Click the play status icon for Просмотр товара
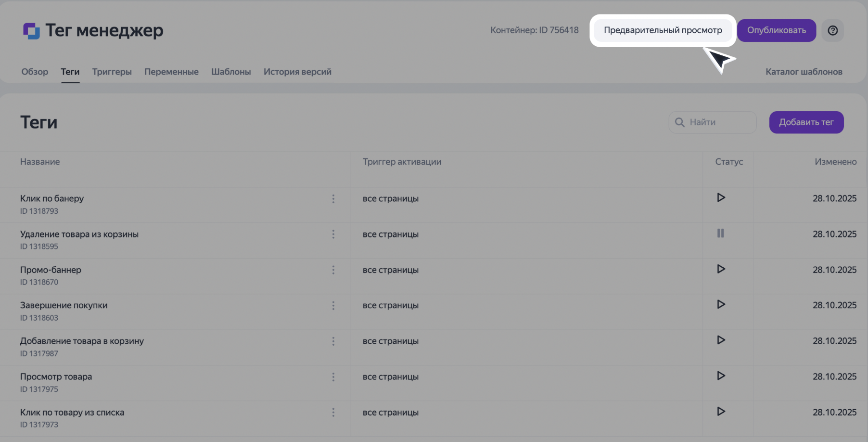 [721, 376]
